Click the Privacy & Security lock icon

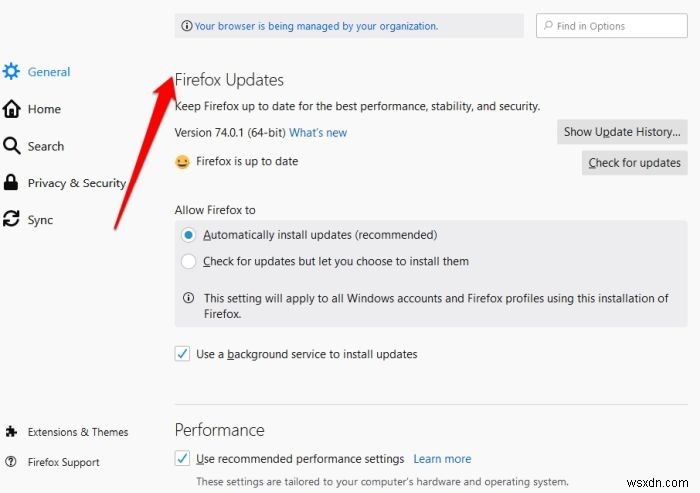coord(11,183)
